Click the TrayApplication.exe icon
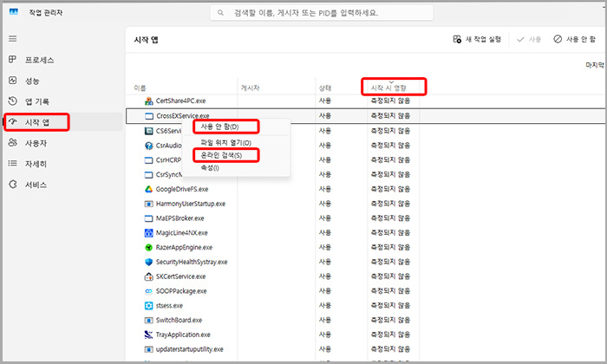 coord(148,335)
